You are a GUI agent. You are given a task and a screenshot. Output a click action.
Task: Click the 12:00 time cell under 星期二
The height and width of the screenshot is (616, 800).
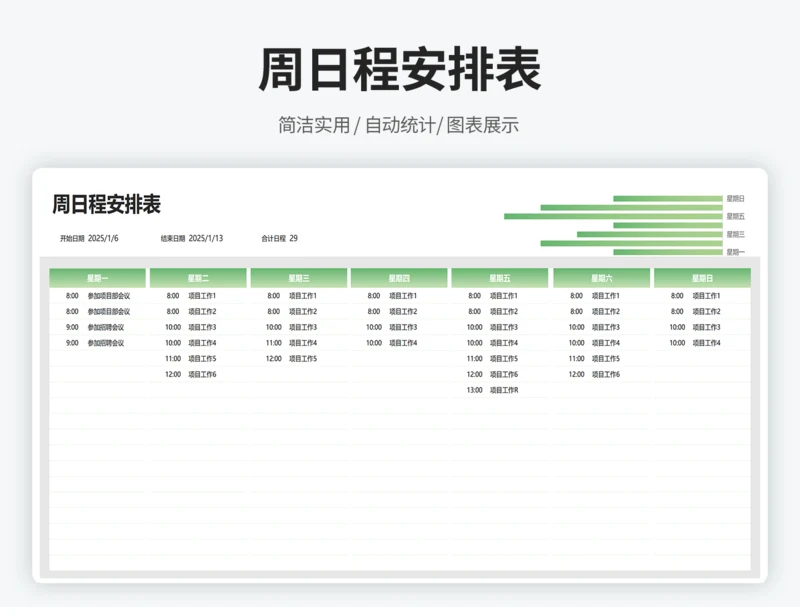(x=173, y=375)
